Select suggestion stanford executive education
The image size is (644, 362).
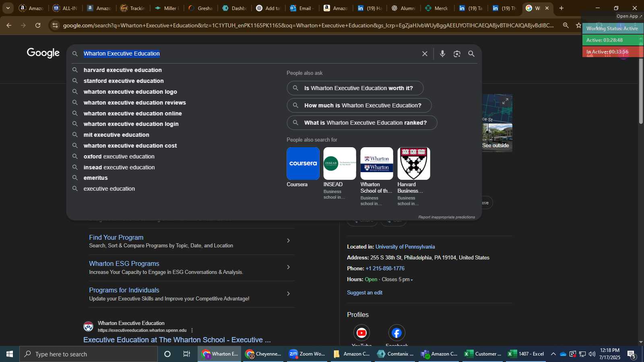coord(123,81)
